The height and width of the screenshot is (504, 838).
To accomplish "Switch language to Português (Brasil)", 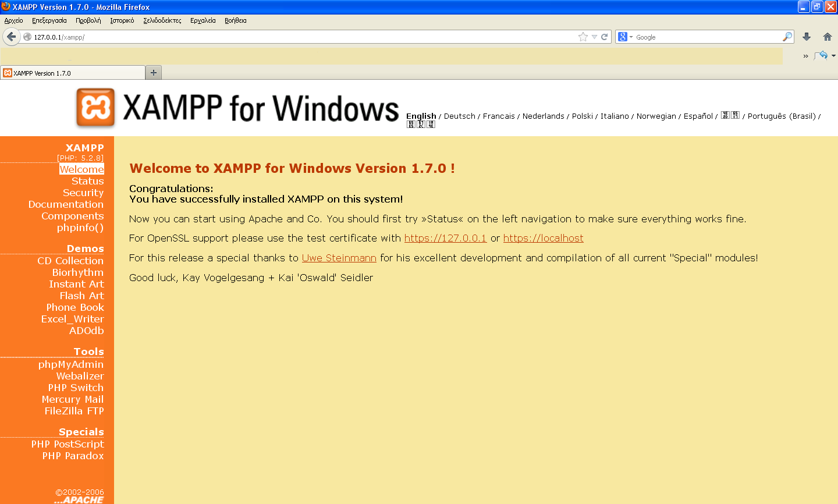I will [782, 116].
